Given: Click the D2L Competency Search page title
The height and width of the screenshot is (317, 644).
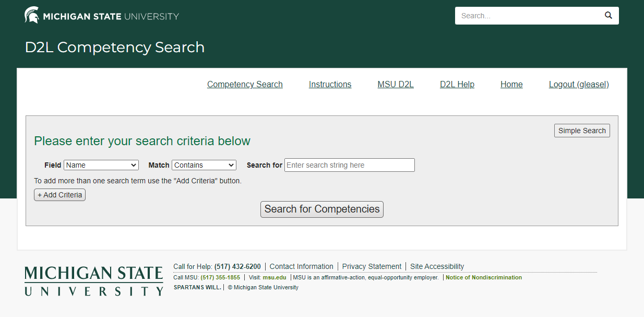Looking at the screenshot, I should tap(115, 48).
